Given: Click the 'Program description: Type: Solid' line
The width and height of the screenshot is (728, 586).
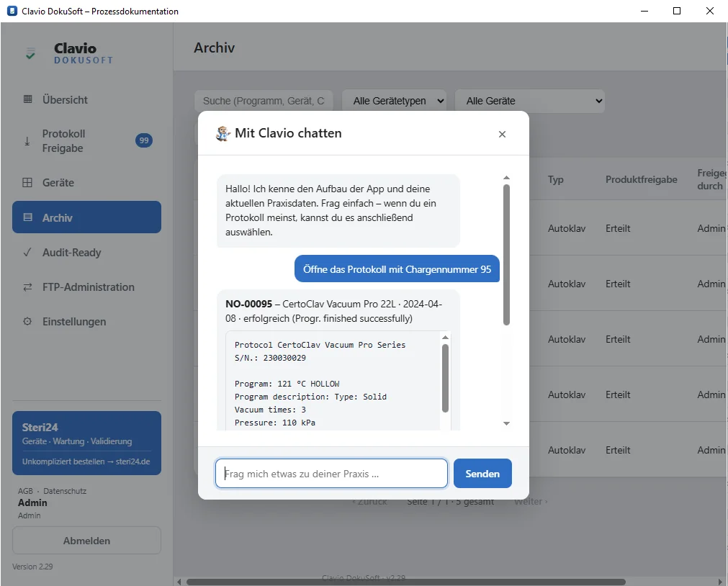Looking at the screenshot, I should coord(310,397).
